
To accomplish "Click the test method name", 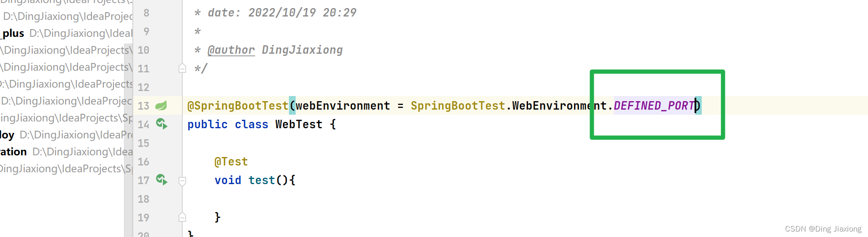I will 262,180.
